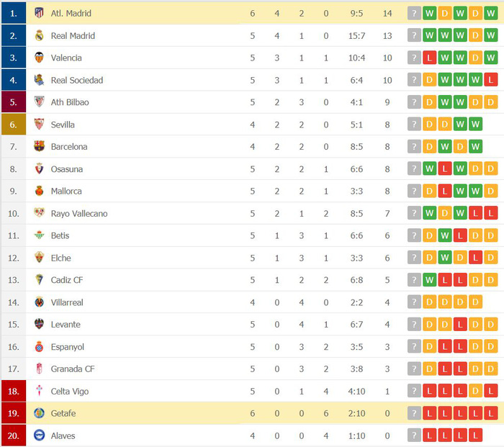The image size is (504, 447).
Task: Open the Espanyol team name link
Action: pos(68,347)
